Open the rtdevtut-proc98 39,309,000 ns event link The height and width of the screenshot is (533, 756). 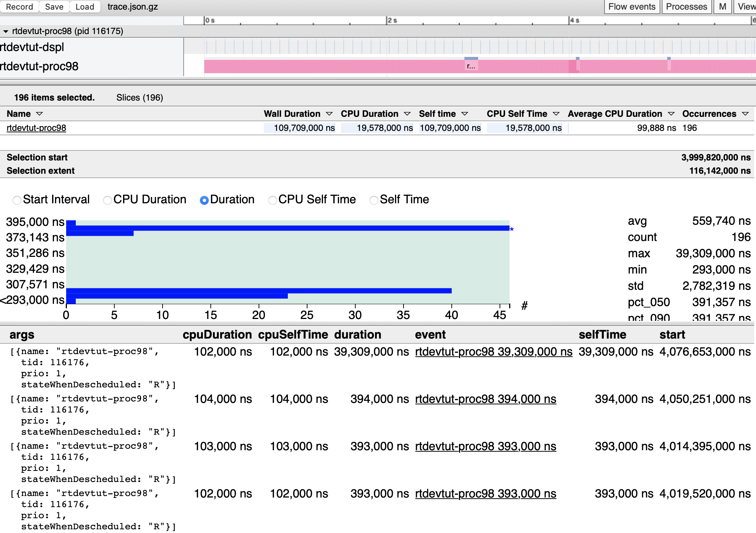click(494, 352)
